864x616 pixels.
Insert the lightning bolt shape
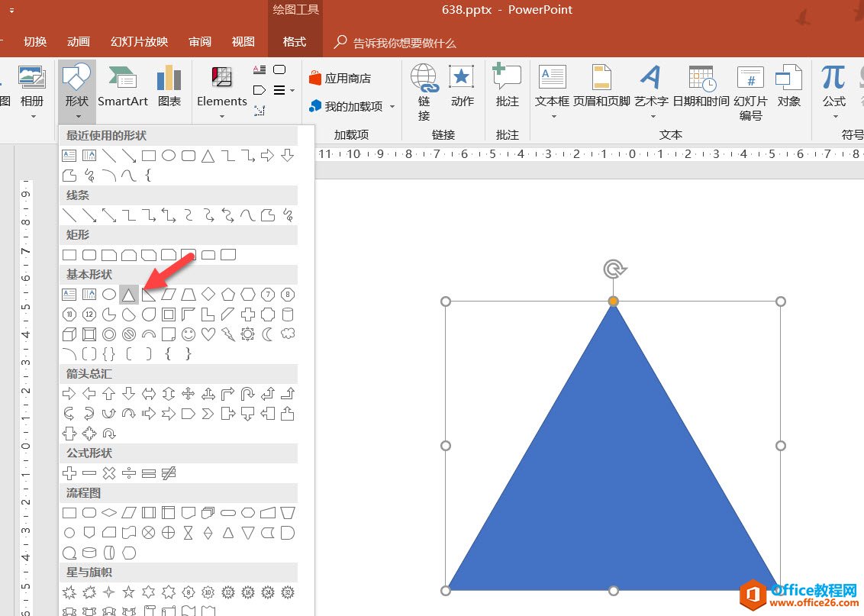coord(228,334)
